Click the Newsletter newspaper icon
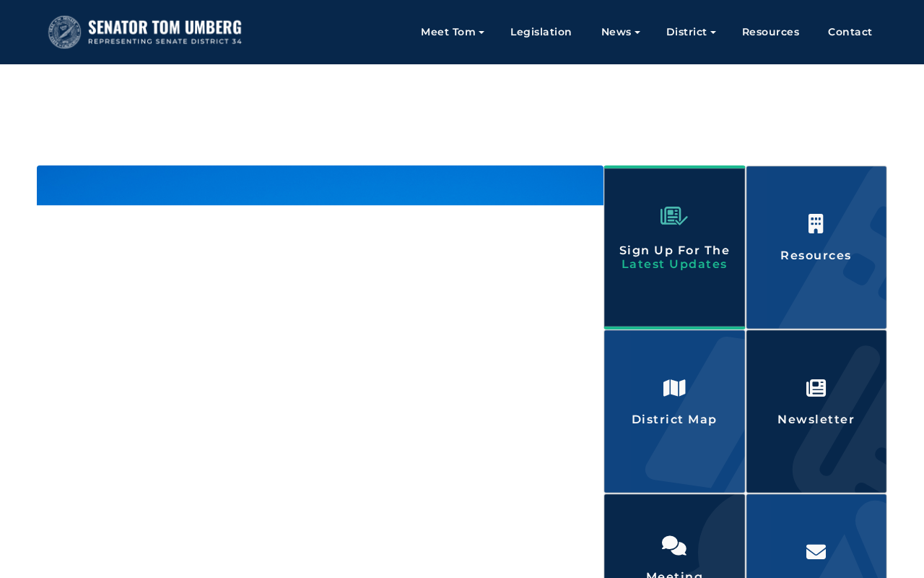 816,388
